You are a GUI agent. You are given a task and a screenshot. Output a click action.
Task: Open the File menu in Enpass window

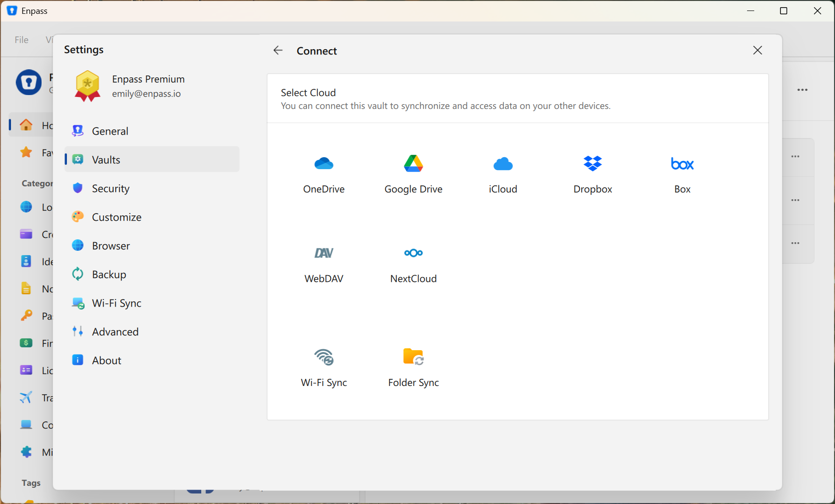[22, 40]
